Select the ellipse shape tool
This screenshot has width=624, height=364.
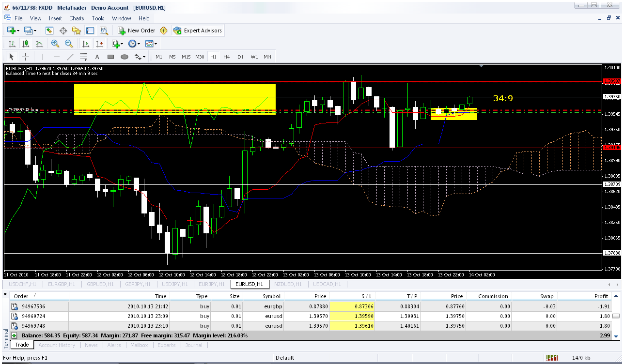(124, 57)
